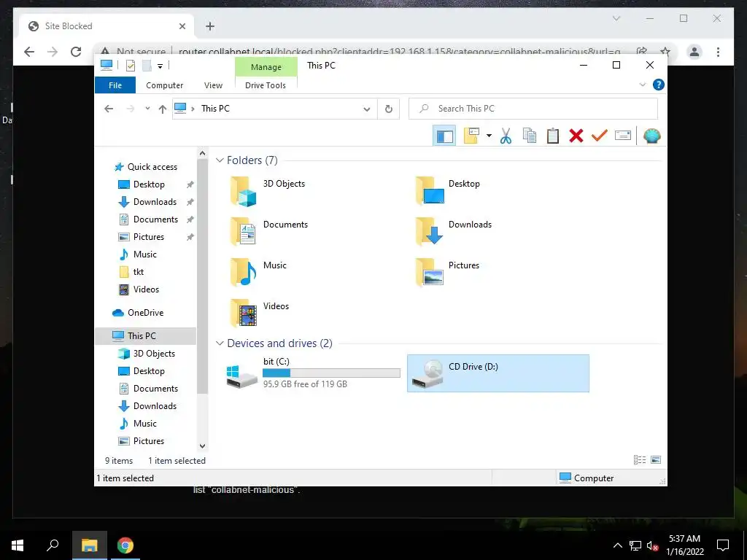Open a new Chrome tab
The image size is (747, 560).
coord(210,26)
